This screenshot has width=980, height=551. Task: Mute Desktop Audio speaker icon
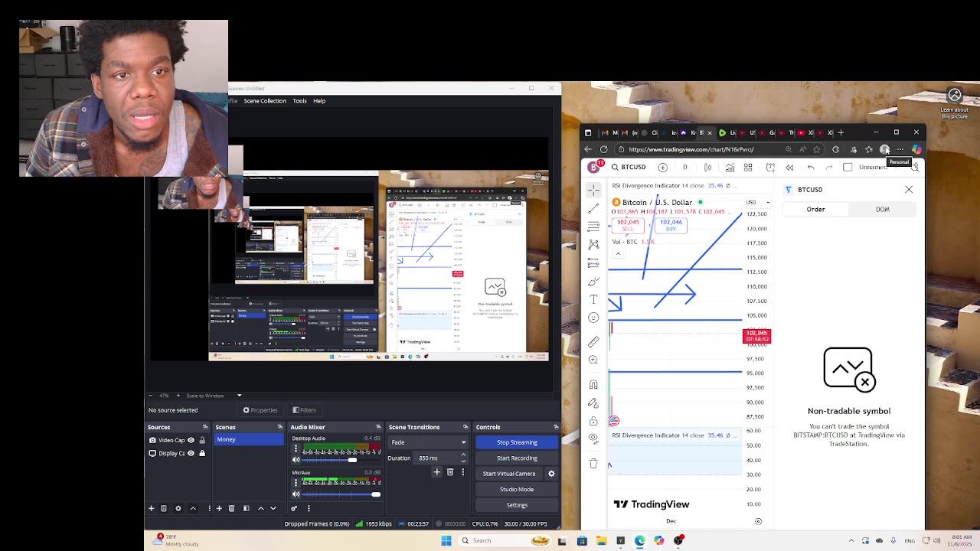point(296,460)
